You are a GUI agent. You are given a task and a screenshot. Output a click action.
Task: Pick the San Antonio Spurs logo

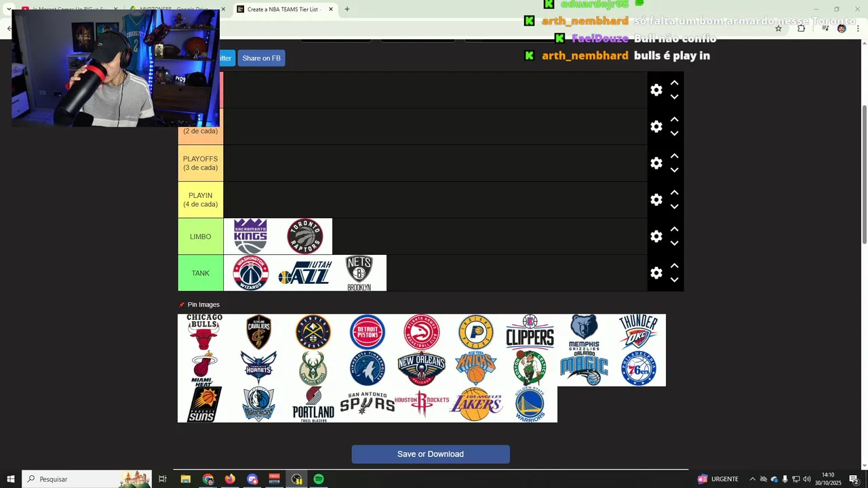click(368, 404)
